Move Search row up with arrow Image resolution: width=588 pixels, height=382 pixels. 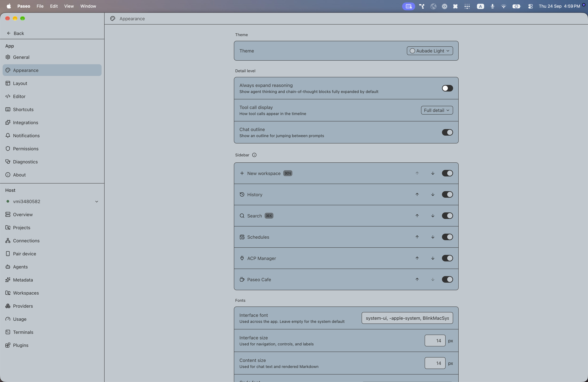point(417,216)
